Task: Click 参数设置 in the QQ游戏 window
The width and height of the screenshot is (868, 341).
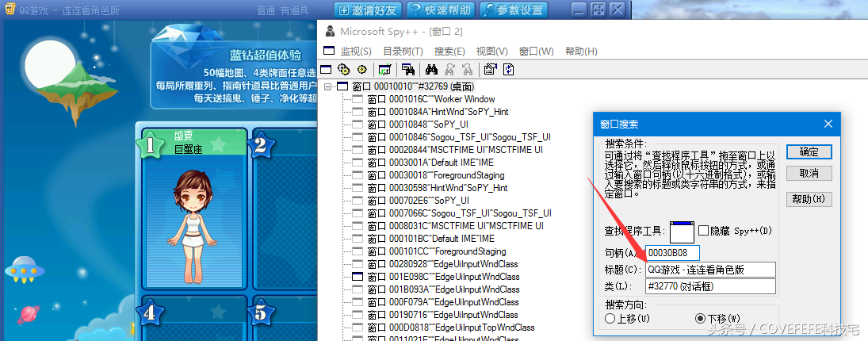Action: tap(513, 10)
